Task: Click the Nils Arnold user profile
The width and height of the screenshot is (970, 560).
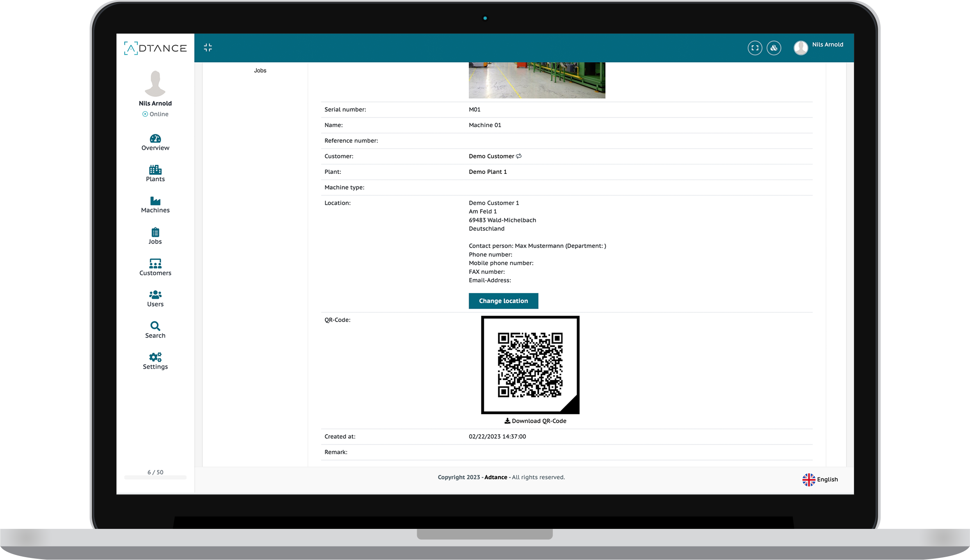Action: [x=819, y=47]
